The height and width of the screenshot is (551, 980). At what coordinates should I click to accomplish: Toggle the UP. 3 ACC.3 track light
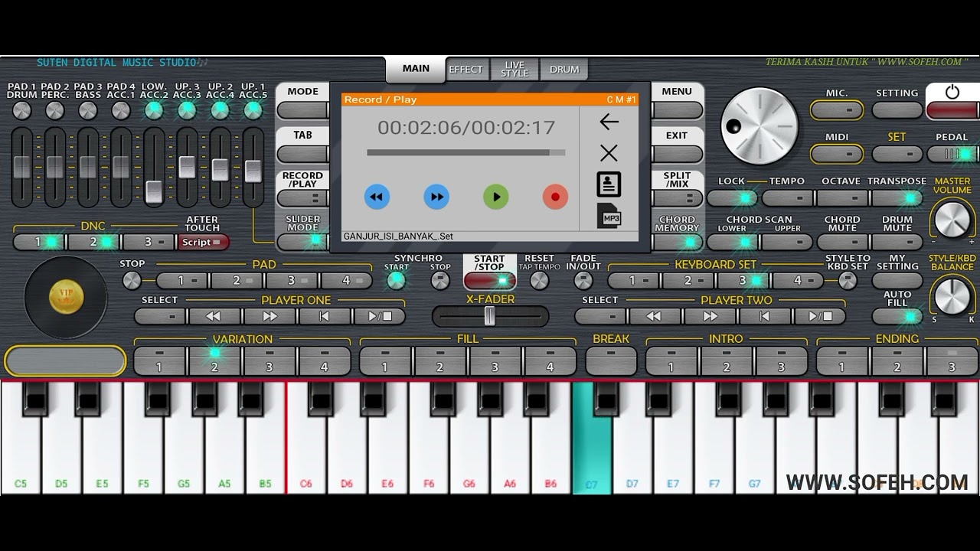pos(187,110)
